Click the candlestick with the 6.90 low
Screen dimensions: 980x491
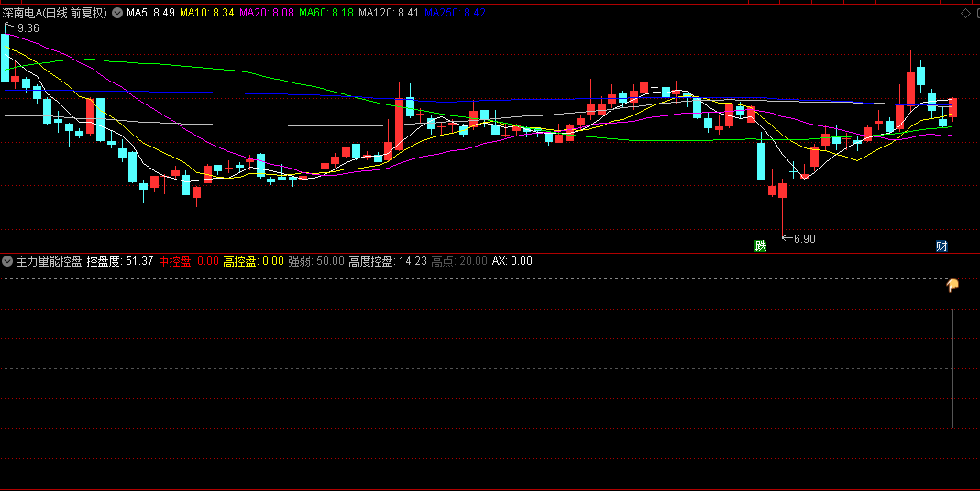click(783, 190)
